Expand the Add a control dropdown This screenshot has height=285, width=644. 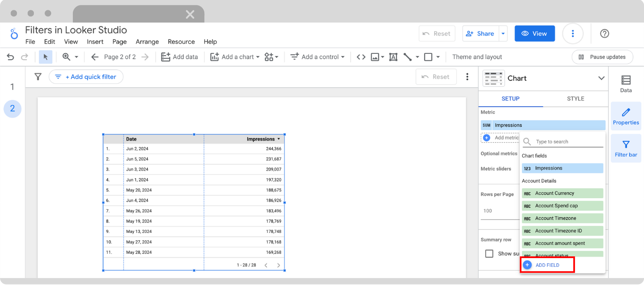(x=317, y=57)
